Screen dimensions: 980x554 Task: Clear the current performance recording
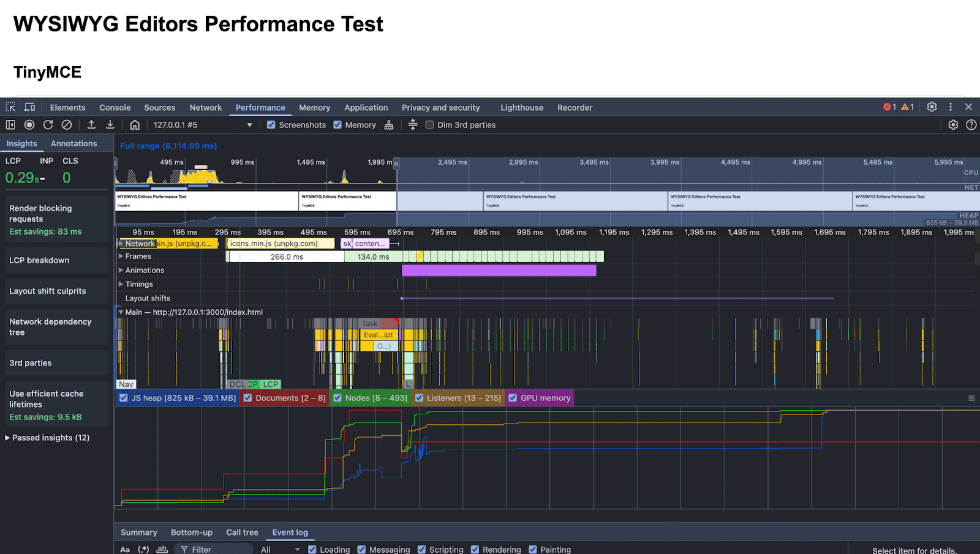click(67, 125)
